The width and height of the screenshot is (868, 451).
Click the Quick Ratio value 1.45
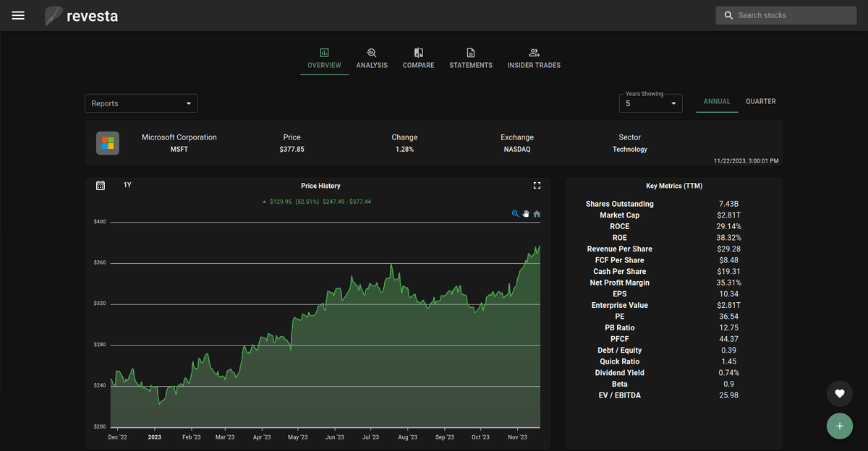pos(728,361)
